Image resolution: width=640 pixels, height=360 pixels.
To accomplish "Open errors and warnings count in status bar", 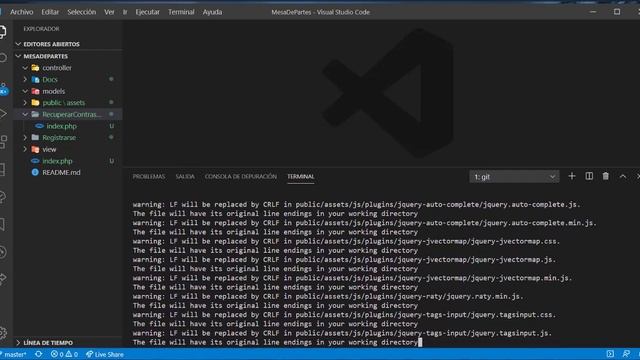I will pyautogui.click(x=64, y=354).
